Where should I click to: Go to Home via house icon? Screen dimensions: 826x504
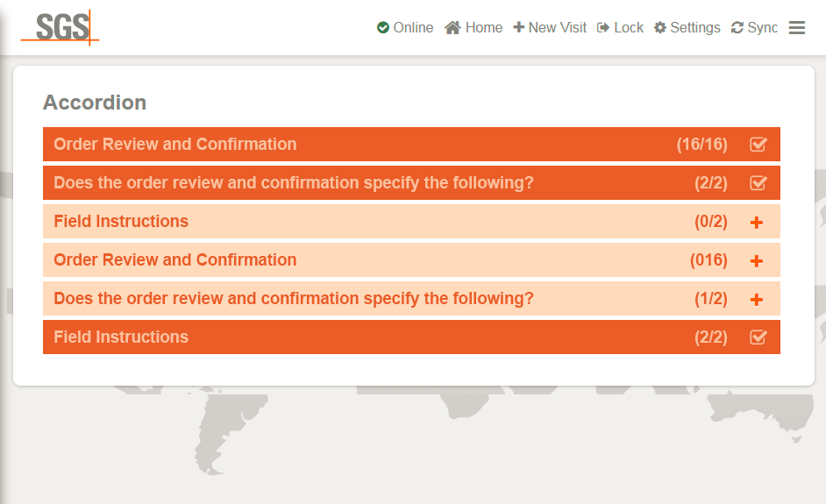pos(452,27)
